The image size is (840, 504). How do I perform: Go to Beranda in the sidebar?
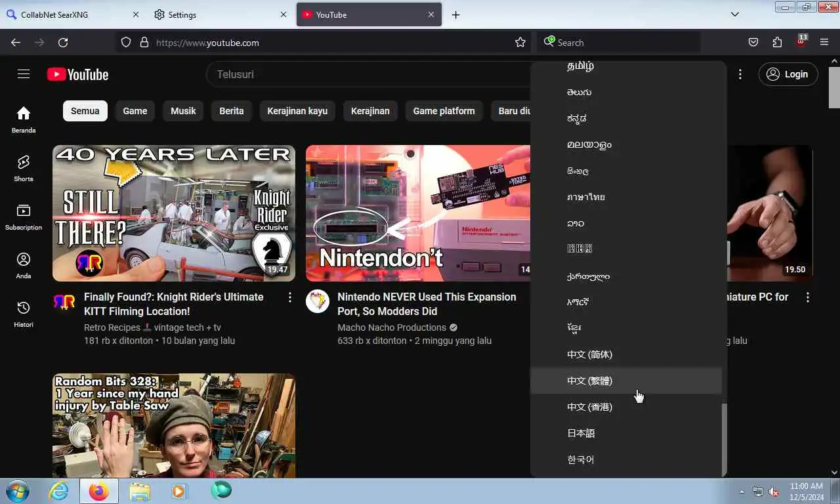[24, 119]
